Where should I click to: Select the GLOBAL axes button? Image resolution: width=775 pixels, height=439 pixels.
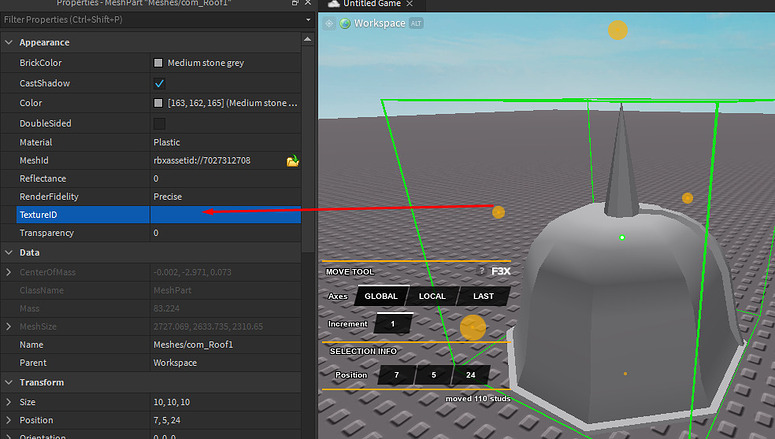pyautogui.click(x=381, y=296)
